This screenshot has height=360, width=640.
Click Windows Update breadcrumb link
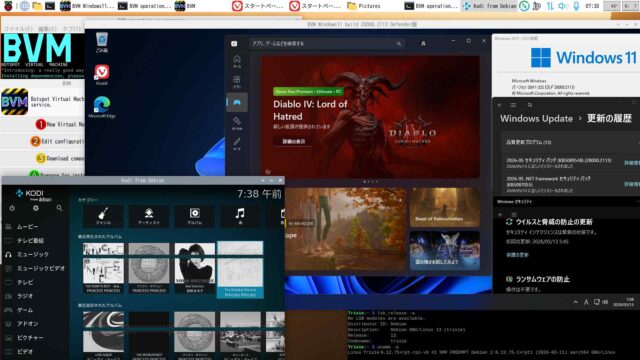pyautogui.click(x=536, y=119)
